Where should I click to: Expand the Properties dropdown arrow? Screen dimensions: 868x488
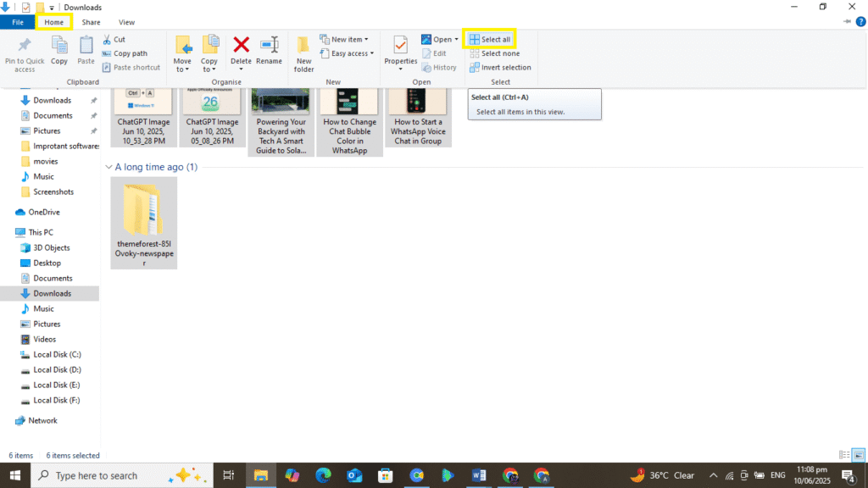400,69
